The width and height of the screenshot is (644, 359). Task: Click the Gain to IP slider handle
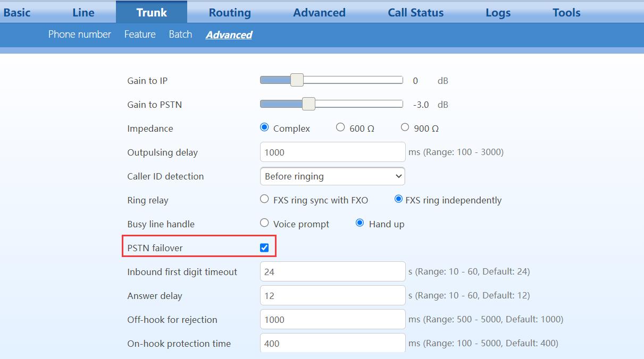pyautogui.click(x=297, y=80)
